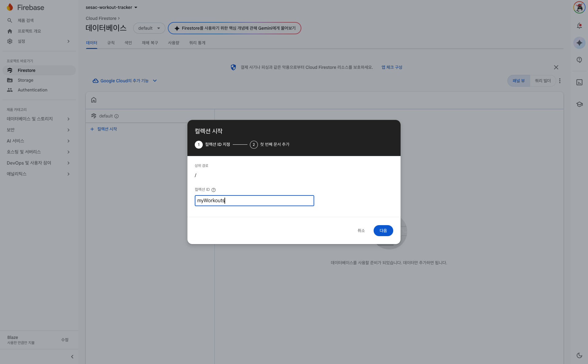
Task: Click the Authentication people icon
Action: tap(10, 90)
